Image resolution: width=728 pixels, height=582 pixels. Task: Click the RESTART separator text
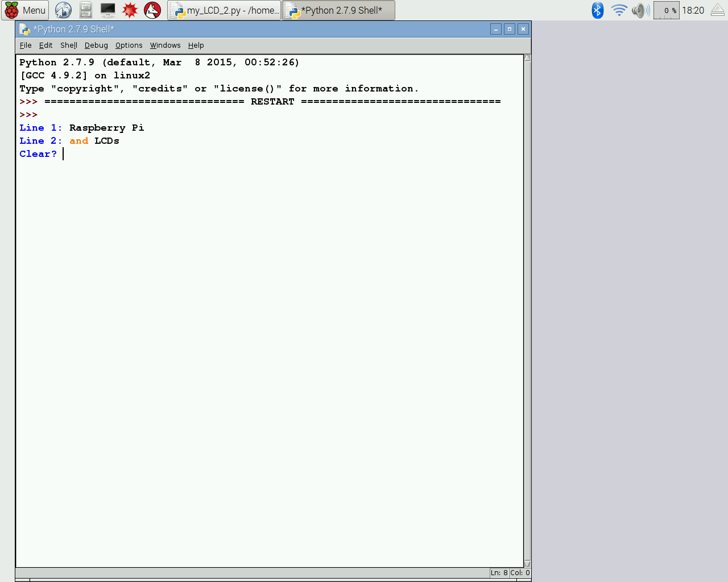coord(272,102)
